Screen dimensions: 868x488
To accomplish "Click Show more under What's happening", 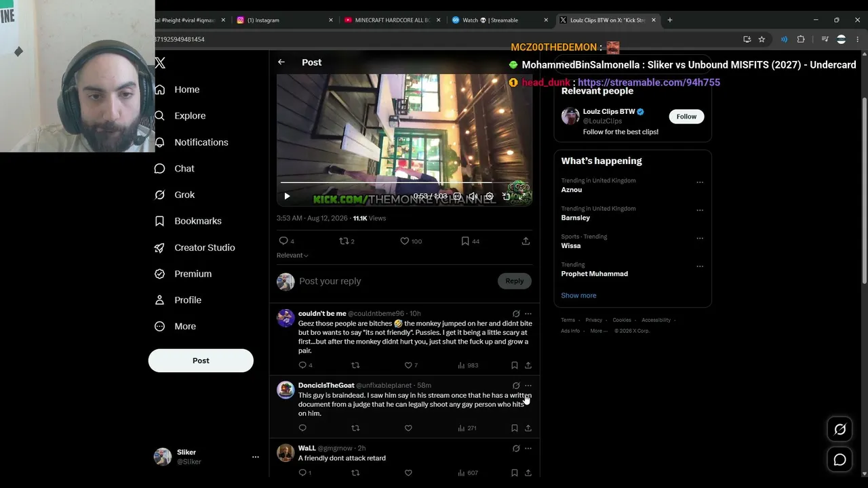I will click(578, 296).
